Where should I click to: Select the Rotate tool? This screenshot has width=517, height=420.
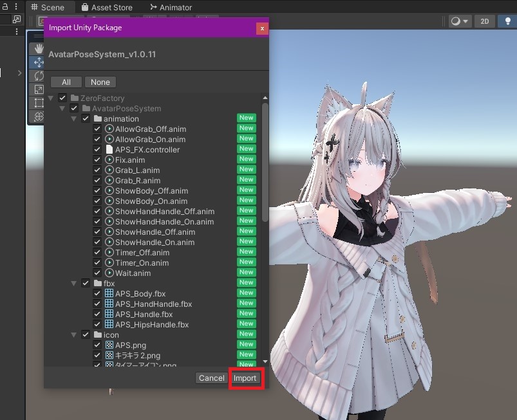39,76
